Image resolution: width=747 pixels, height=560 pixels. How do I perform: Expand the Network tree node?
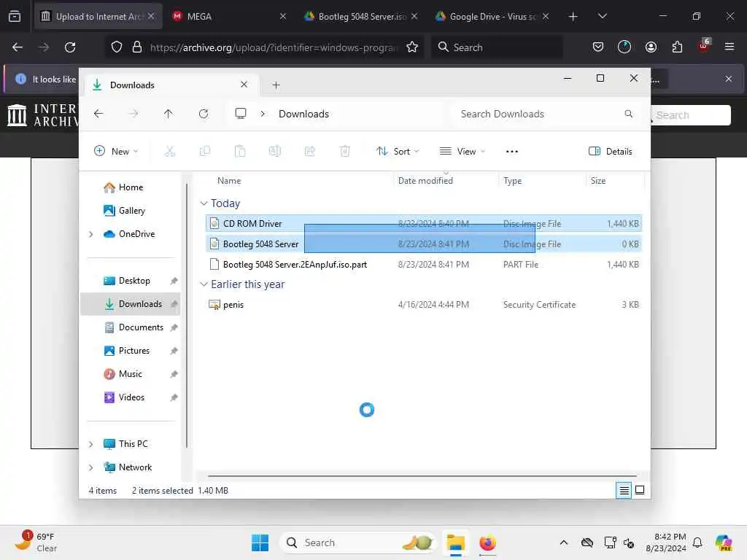click(90, 467)
